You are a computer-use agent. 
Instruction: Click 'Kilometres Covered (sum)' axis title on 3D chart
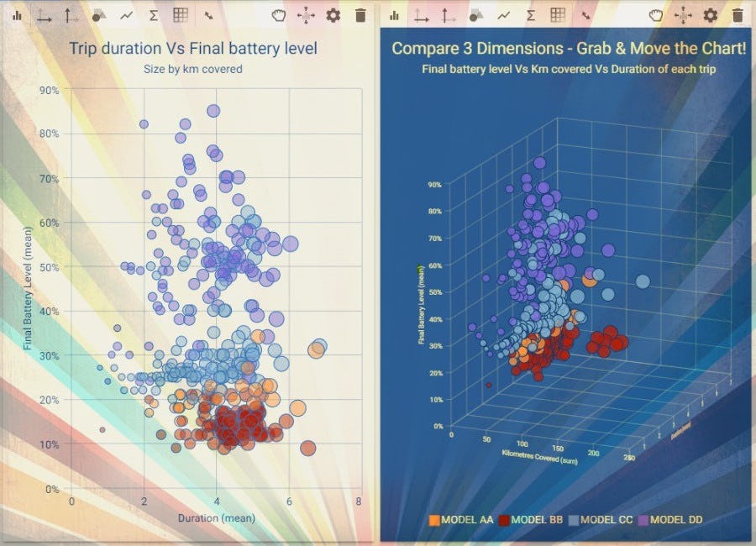[539, 457]
